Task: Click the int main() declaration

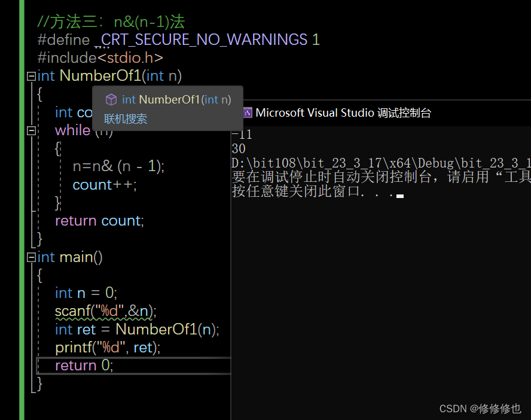Action: tap(70, 257)
